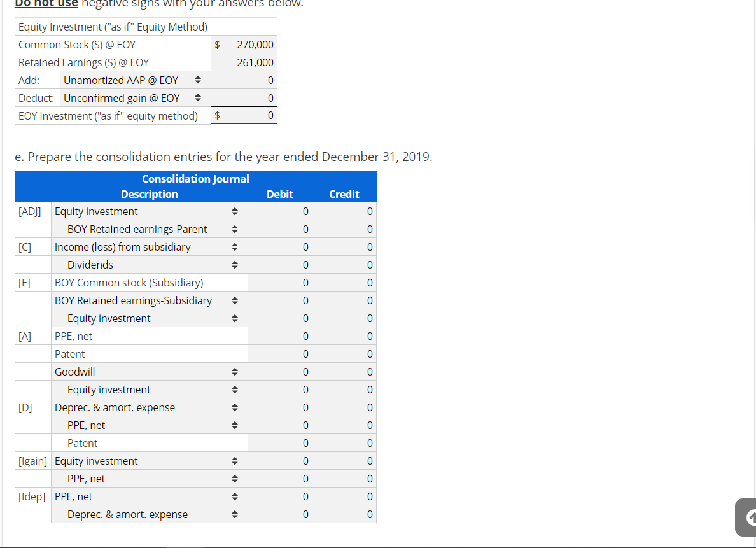Click debit field for Goodwill row

(280, 372)
